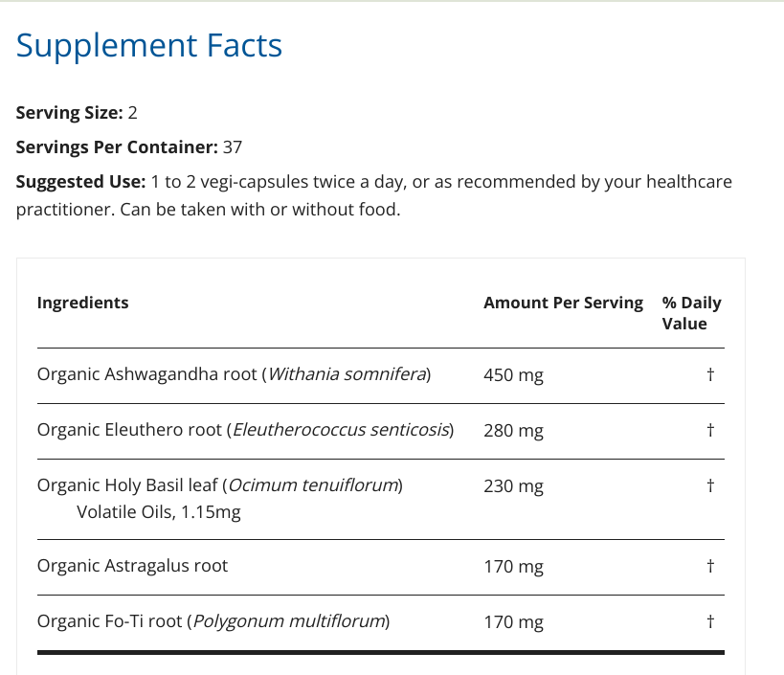Screen dimensions: 784x675
Task: Click the % Daily Value column header
Action: pyautogui.click(x=691, y=313)
